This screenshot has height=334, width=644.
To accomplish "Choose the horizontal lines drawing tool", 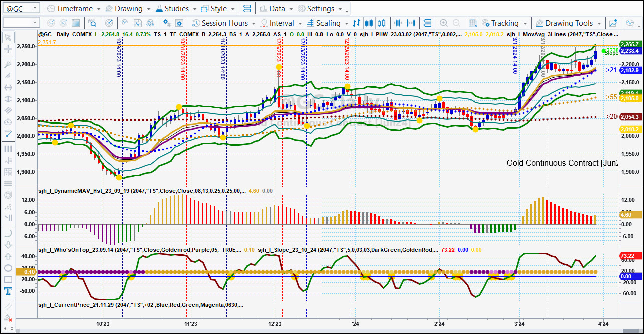I will tap(8, 183).
